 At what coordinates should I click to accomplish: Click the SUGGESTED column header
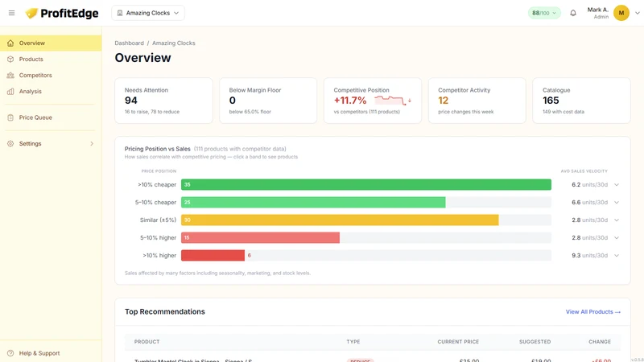(535, 341)
